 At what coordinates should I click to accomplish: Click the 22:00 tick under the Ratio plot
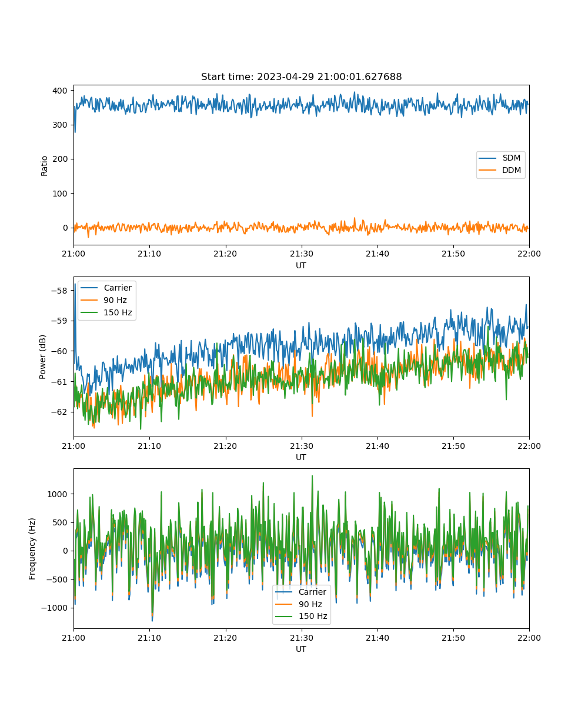click(x=529, y=254)
